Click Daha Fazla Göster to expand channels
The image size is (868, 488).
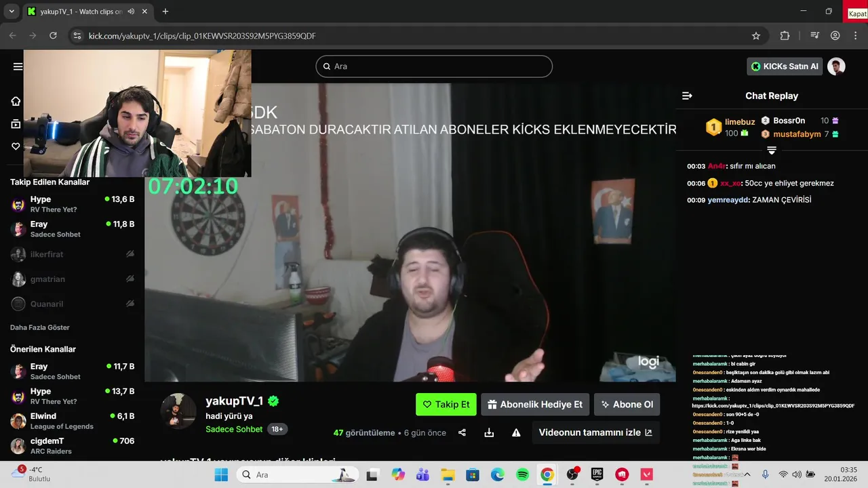(x=40, y=327)
